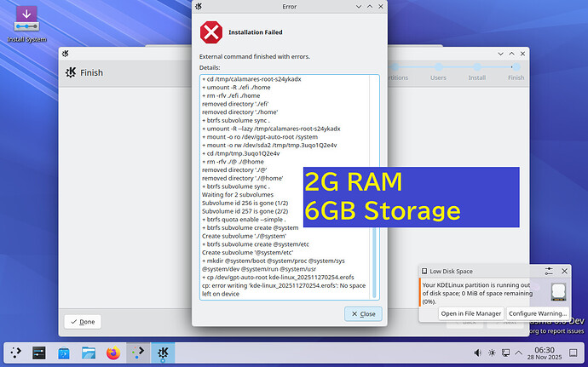The image size is (588, 367).
Task: Open calendar from clock 06:30
Action: [x=545, y=353]
